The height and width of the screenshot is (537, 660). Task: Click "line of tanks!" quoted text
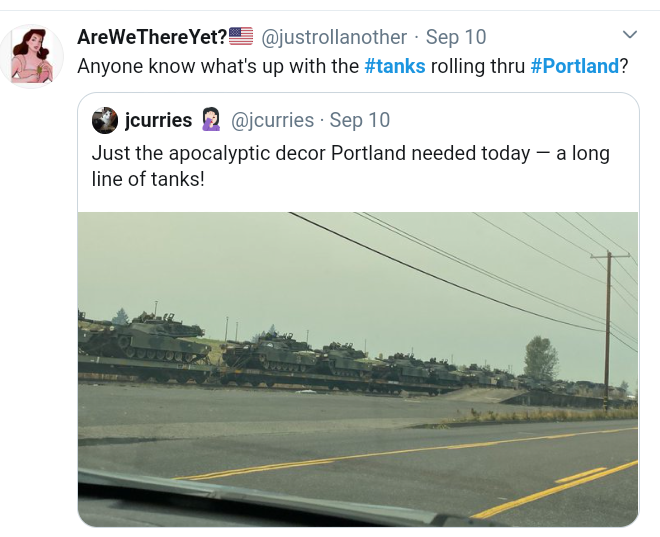point(148,180)
